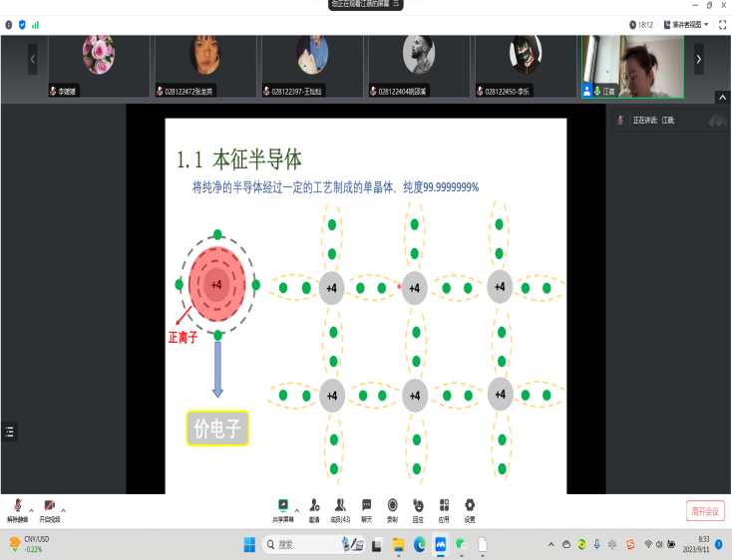Open the Members (成员) list
This screenshot has height=560, width=732.
(x=340, y=506)
